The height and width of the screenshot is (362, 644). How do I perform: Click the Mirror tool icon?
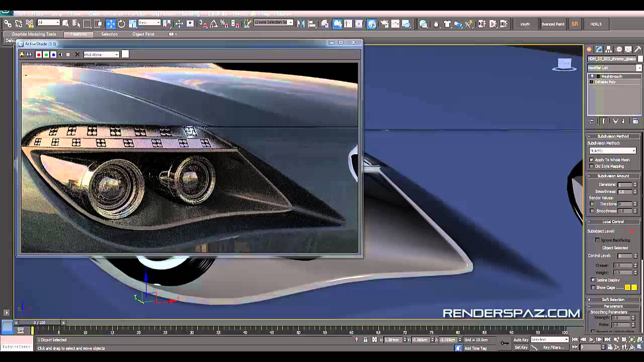point(301,24)
